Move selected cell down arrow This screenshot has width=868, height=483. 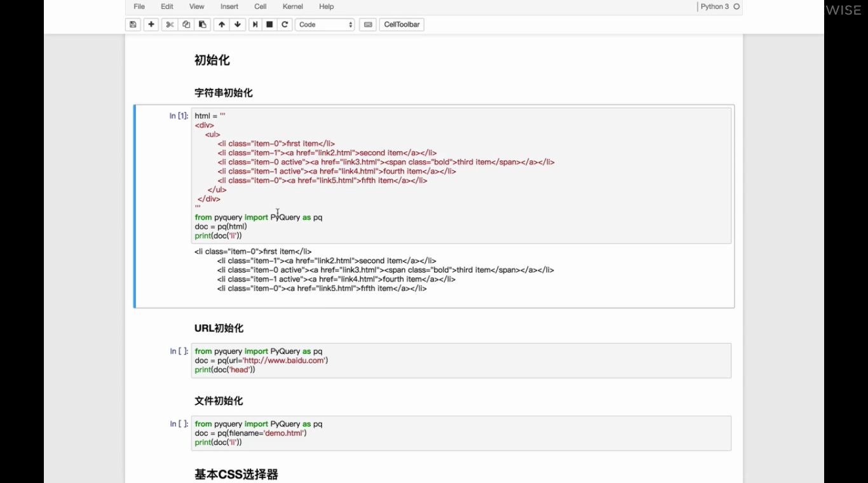click(238, 25)
